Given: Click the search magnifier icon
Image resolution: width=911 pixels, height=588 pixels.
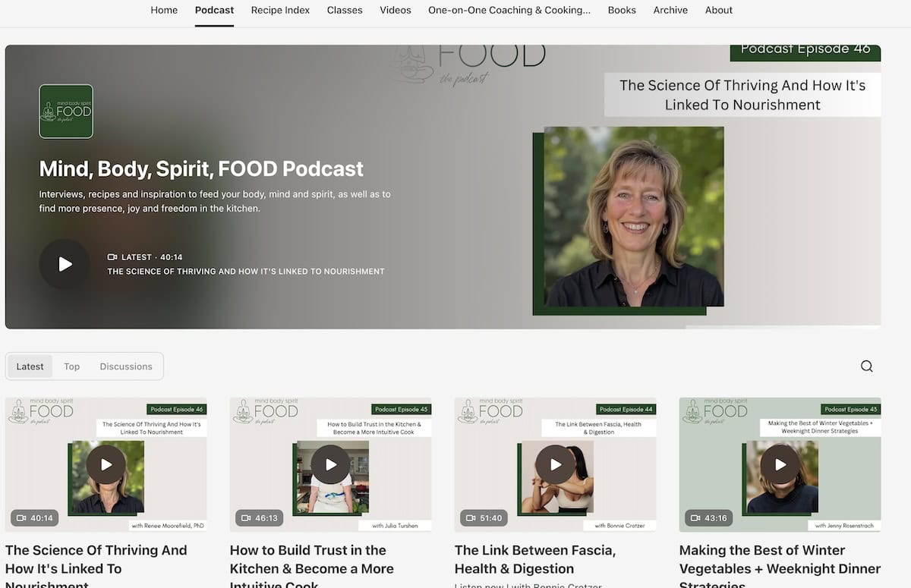Looking at the screenshot, I should (x=866, y=366).
